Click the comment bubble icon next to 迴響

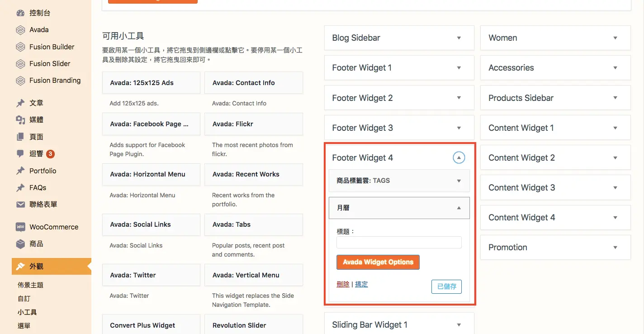[x=20, y=154]
